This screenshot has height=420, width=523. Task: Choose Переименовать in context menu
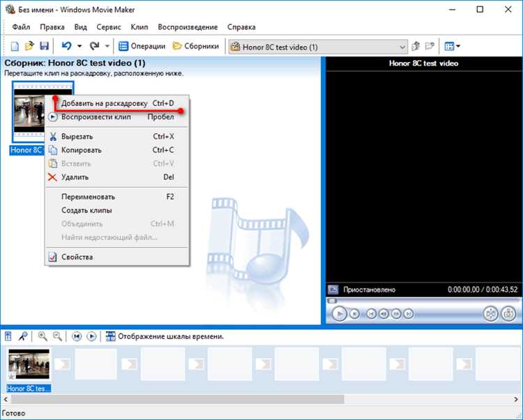117,197
